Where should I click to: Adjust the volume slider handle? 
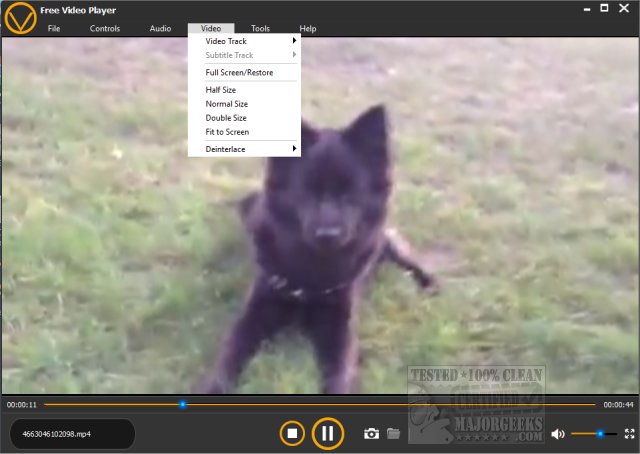600,434
